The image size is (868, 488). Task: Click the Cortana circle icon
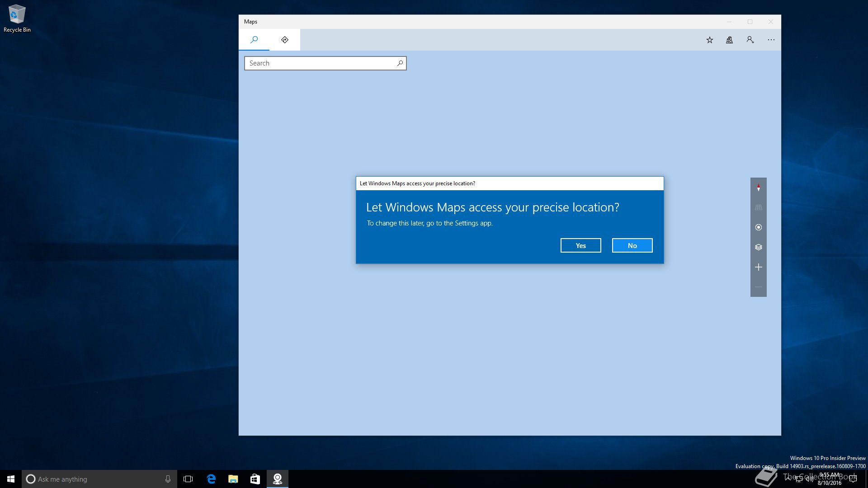31,479
